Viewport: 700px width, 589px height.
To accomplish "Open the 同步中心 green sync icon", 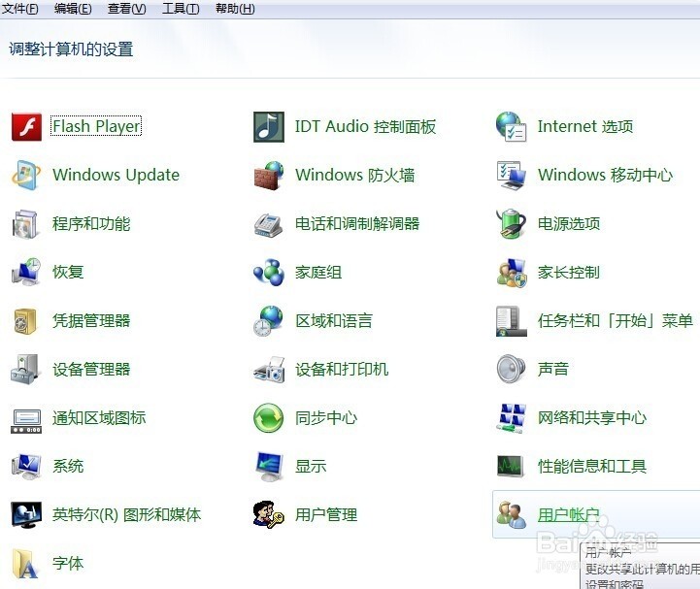I will point(269,417).
